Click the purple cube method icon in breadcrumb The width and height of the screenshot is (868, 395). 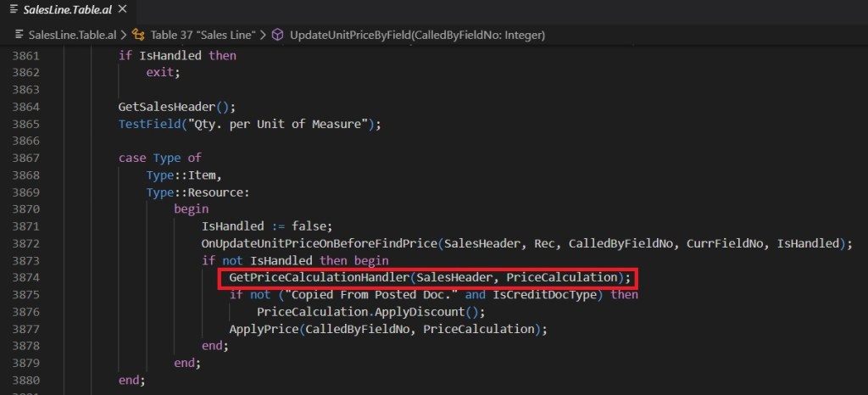pyautogui.click(x=278, y=35)
